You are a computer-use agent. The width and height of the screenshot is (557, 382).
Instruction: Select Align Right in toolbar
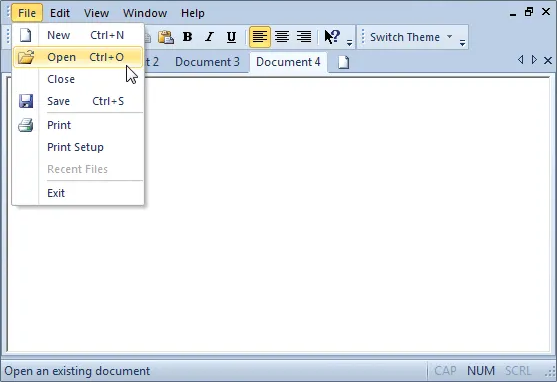pyautogui.click(x=304, y=37)
